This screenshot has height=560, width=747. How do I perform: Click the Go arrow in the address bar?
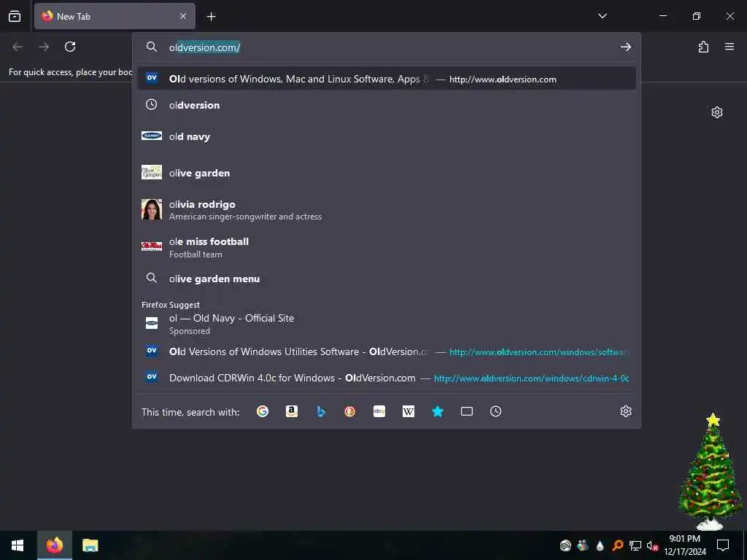point(625,47)
